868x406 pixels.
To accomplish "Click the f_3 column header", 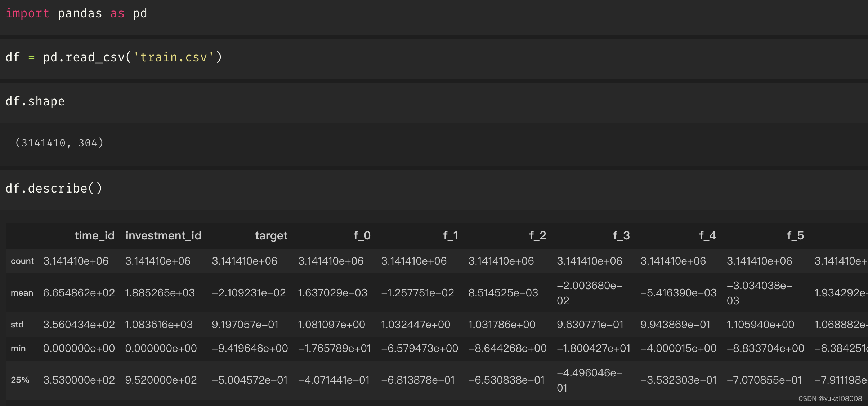I will tap(621, 235).
